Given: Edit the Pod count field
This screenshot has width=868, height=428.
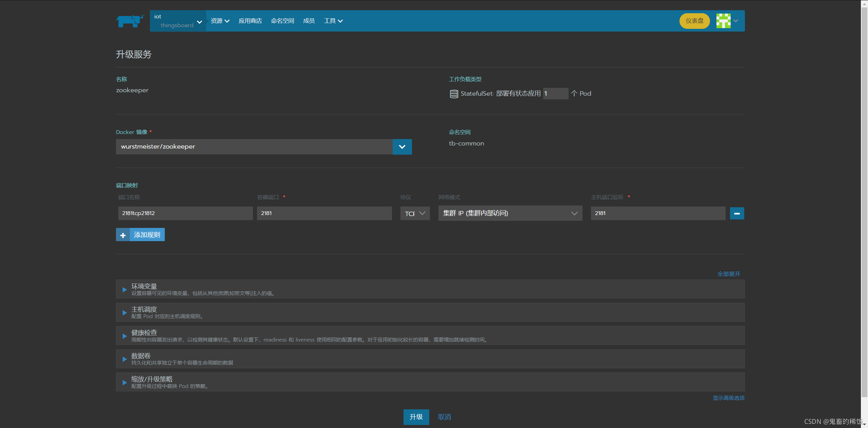Looking at the screenshot, I should 555,94.
